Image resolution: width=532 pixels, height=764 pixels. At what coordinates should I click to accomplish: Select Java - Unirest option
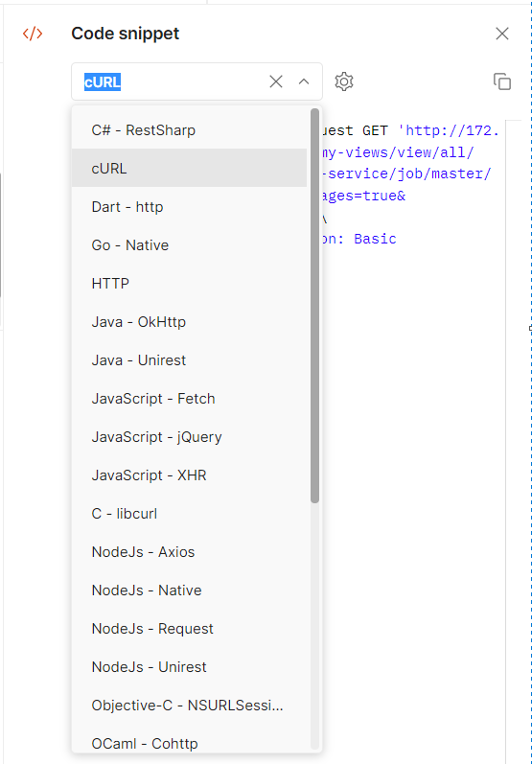click(190, 360)
